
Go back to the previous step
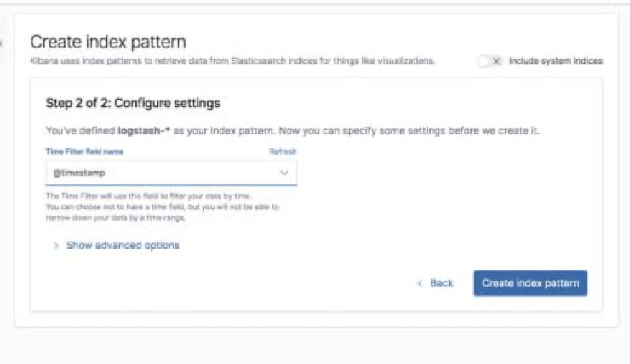coord(436,283)
